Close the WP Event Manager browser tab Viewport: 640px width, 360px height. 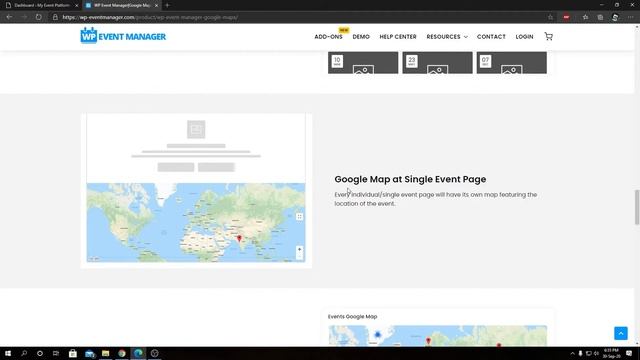coord(156,5)
